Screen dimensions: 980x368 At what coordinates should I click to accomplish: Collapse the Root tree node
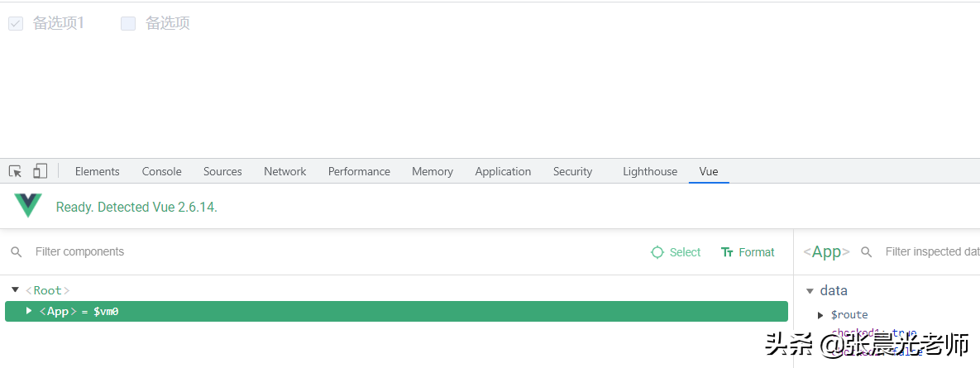coord(16,290)
